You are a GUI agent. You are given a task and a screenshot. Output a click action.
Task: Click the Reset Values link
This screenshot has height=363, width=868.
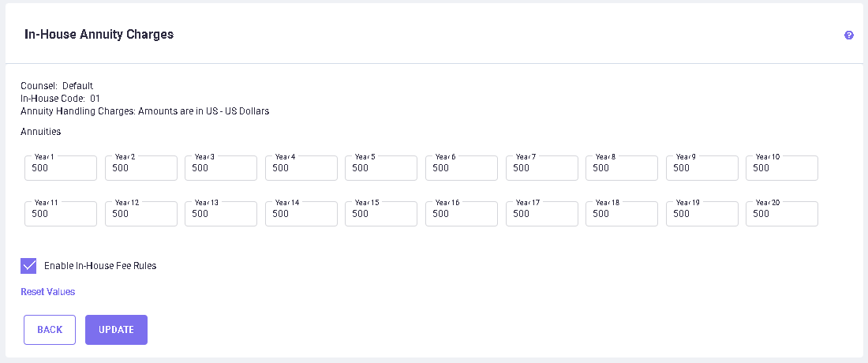[47, 292]
